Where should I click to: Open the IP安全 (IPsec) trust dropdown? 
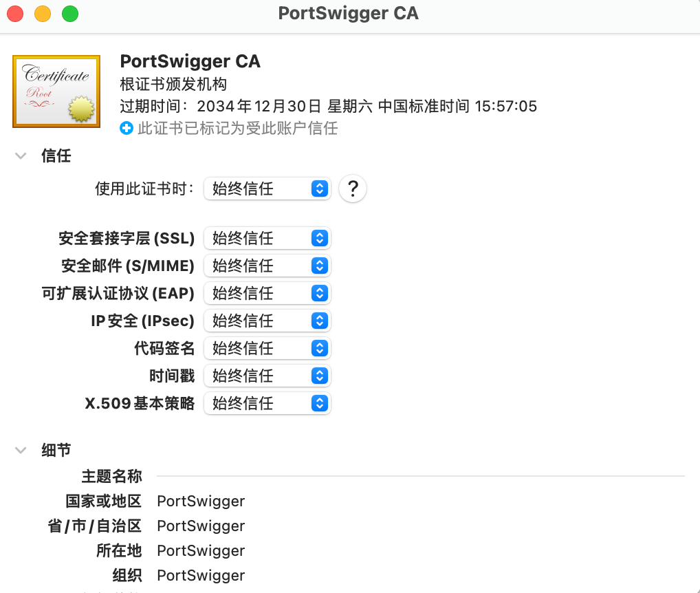(267, 321)
